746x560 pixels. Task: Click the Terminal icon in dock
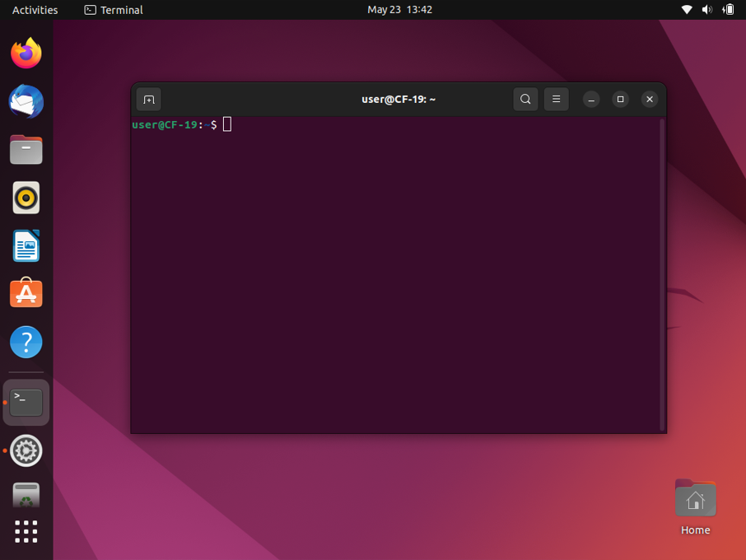click(26, 403)
